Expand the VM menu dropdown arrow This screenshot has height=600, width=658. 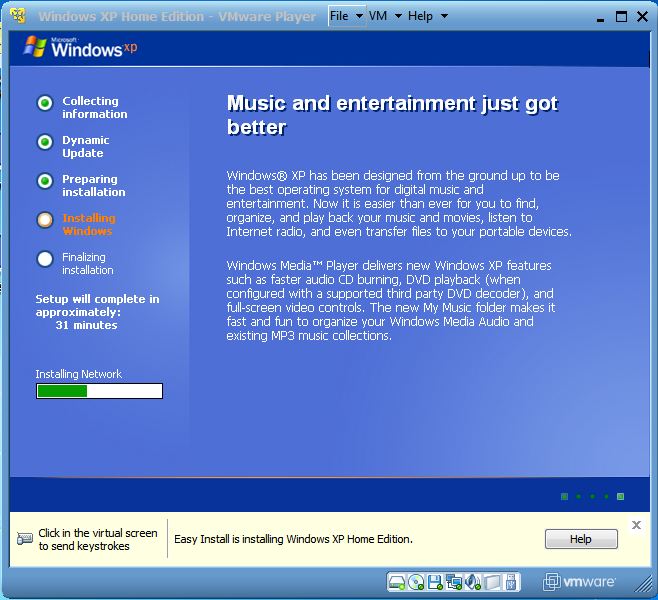click(x=398, y=16)
